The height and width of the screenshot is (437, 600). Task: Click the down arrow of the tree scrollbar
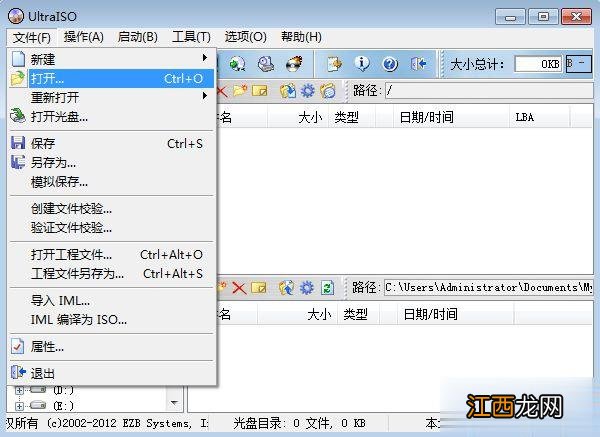pyautogui.click(x=174, y=403)
